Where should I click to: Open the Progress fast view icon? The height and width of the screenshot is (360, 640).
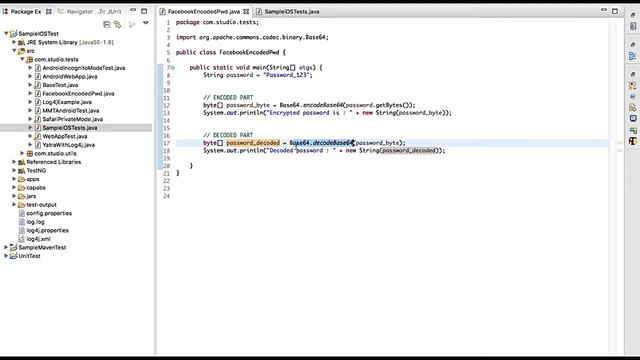point(633,131)
